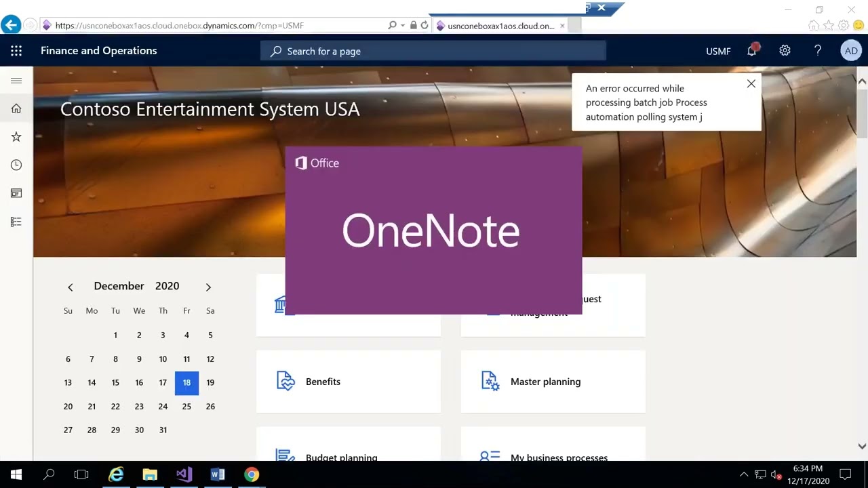The height and width of the screenshot is (488, 868).
Task: Select December 1 in calendar
Action: tap(115, 335)
